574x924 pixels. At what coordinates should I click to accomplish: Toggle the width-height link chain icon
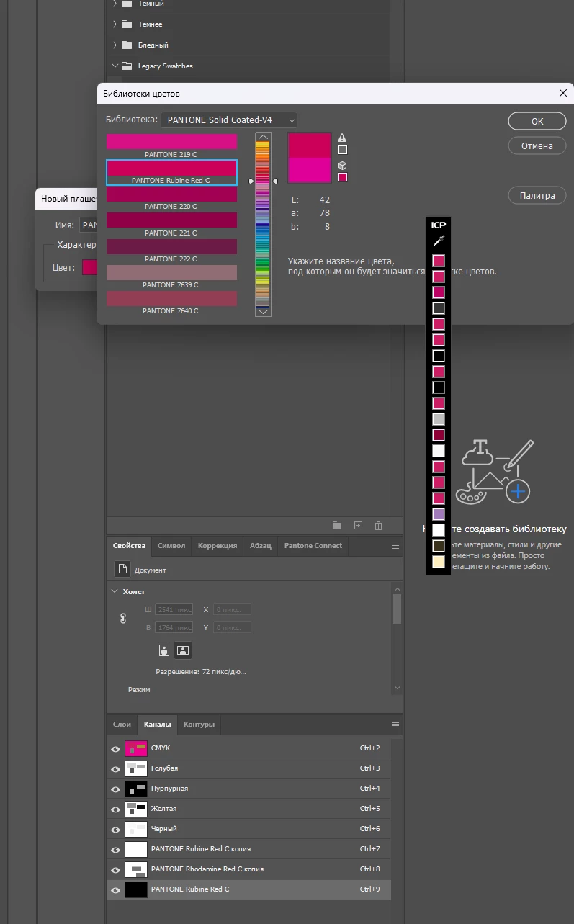tap(123, 618)
